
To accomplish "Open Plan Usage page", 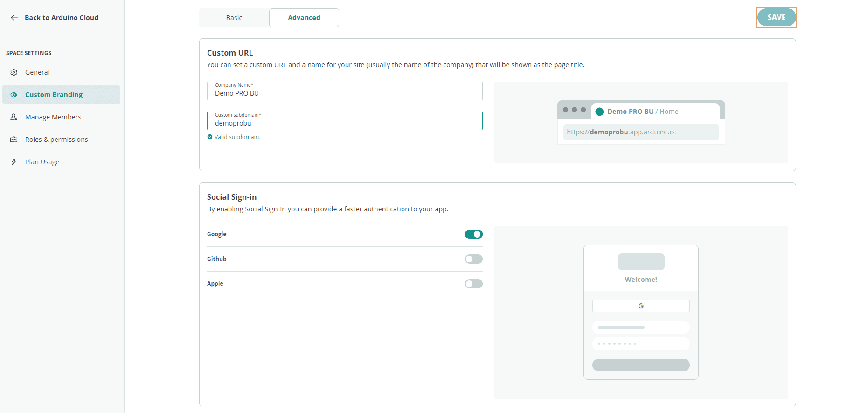I will tap(42, 162).
